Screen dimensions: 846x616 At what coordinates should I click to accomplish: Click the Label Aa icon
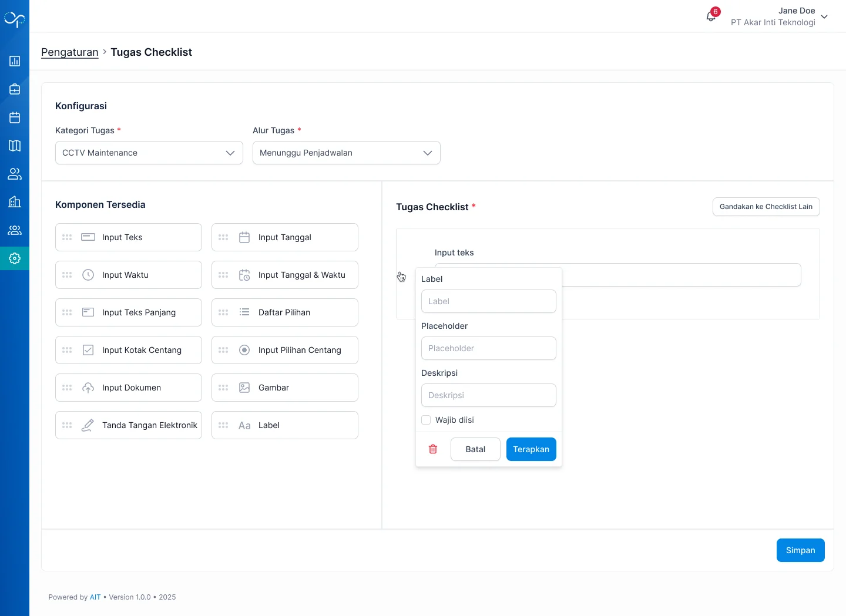pos(244,426)
